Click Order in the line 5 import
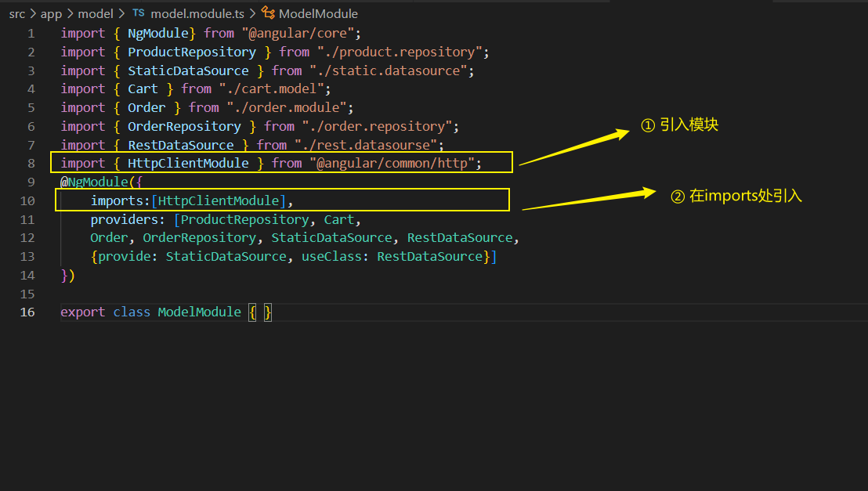868x491 pixels. 146,108
